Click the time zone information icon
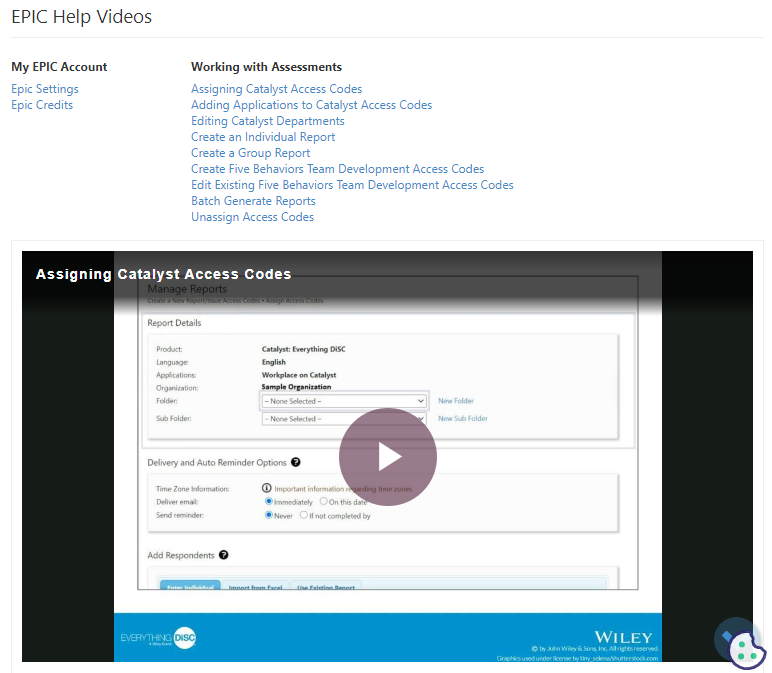 (x=266, y=488)
